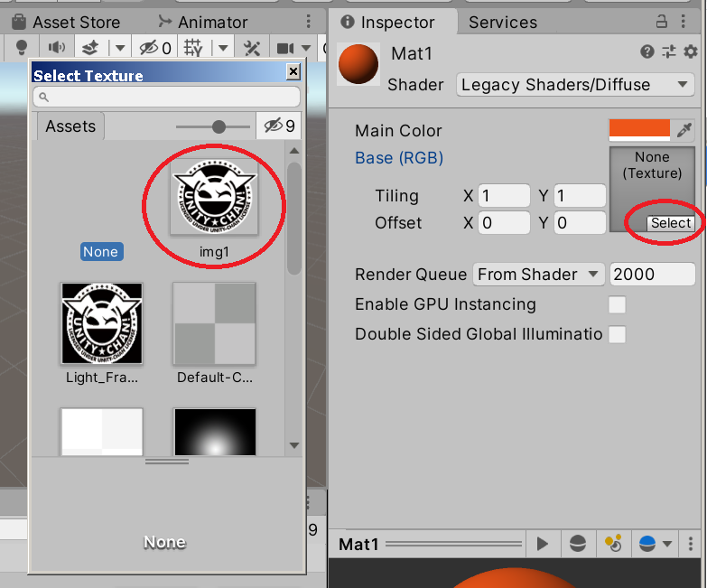707x588 pixels.
Task: Open preview environment blue sphere dropdown
Action: click(656, 544)
